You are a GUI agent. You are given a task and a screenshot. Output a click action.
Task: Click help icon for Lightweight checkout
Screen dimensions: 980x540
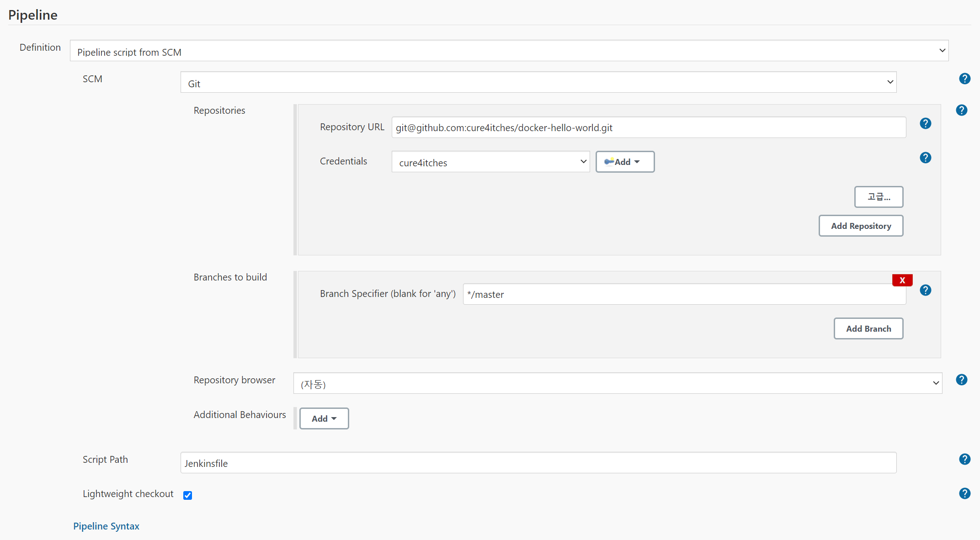(964, 493)
